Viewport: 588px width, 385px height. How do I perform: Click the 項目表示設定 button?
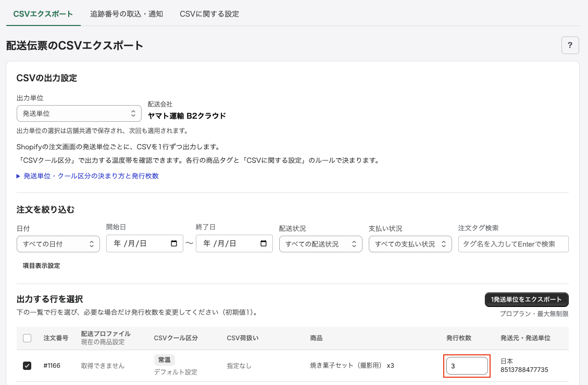point(41,265)
